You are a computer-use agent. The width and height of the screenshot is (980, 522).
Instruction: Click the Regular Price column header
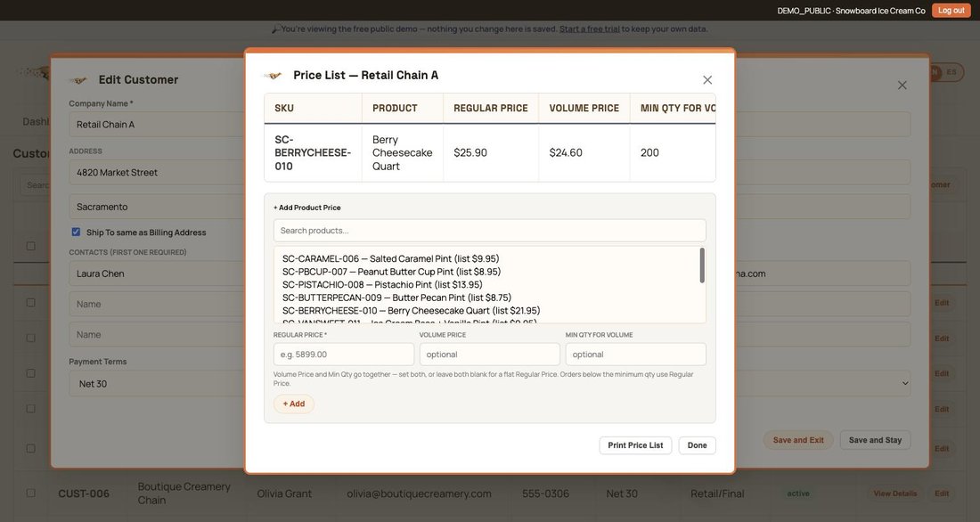click(x=491, y=108)
